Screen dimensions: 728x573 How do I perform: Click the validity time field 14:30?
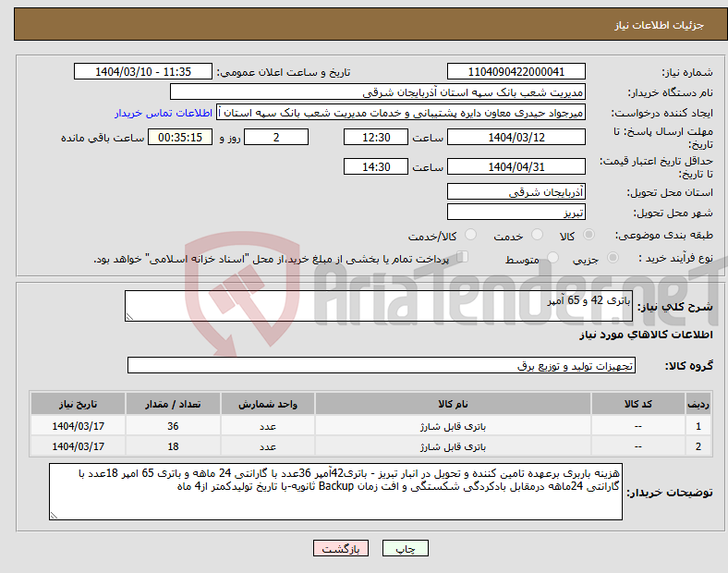tap(376, 166)
